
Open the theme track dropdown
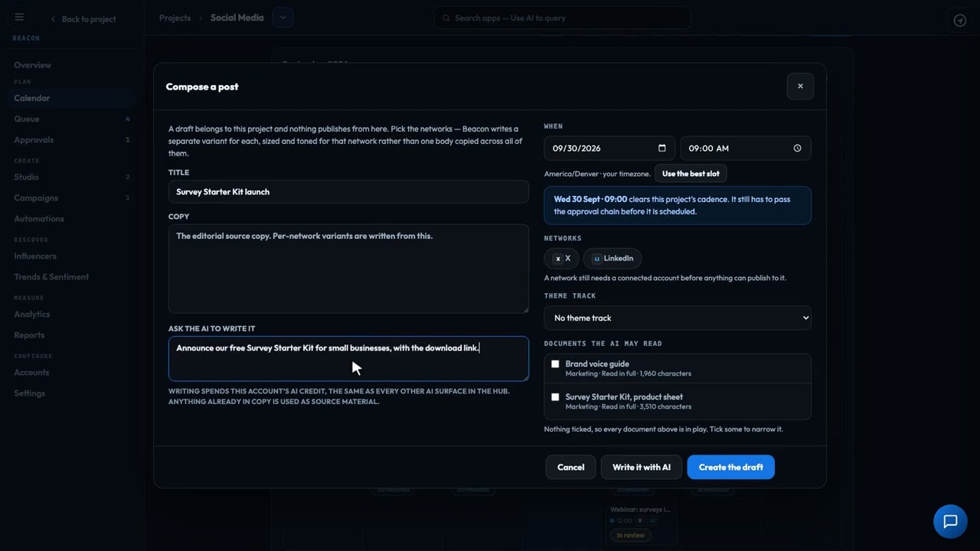(678, 318)
